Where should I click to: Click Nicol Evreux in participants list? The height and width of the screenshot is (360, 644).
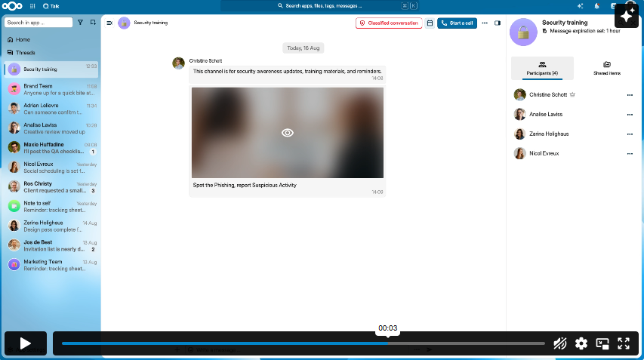[x=544, y=153]
